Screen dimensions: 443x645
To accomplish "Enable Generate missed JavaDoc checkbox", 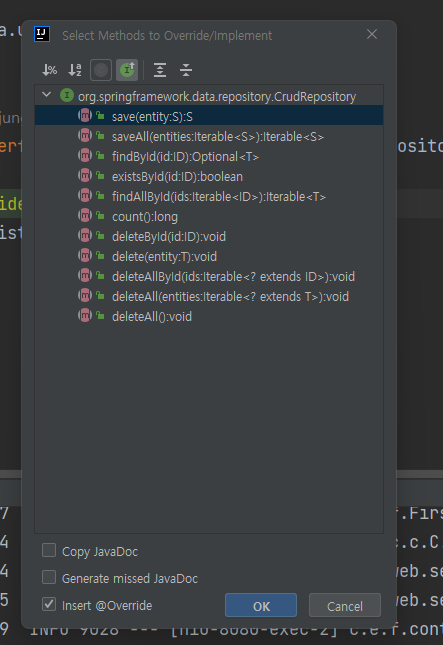I will [49, 577].
